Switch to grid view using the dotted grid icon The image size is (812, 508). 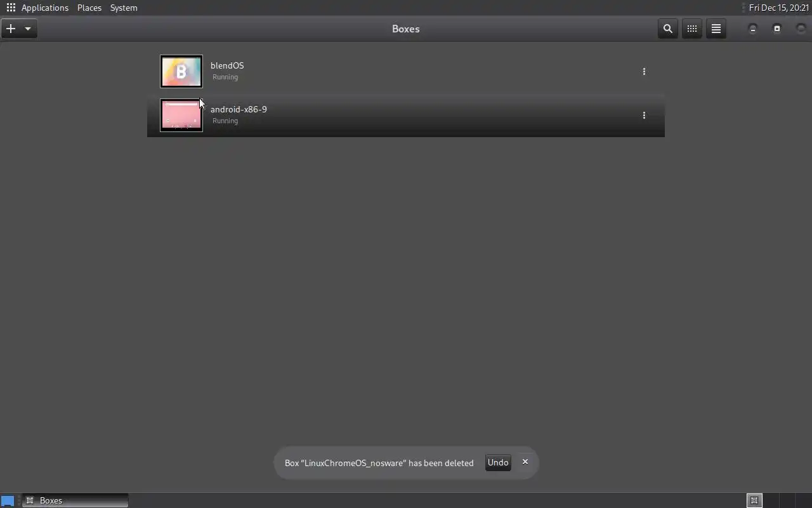pyautogui.click(x=691, y=29)
